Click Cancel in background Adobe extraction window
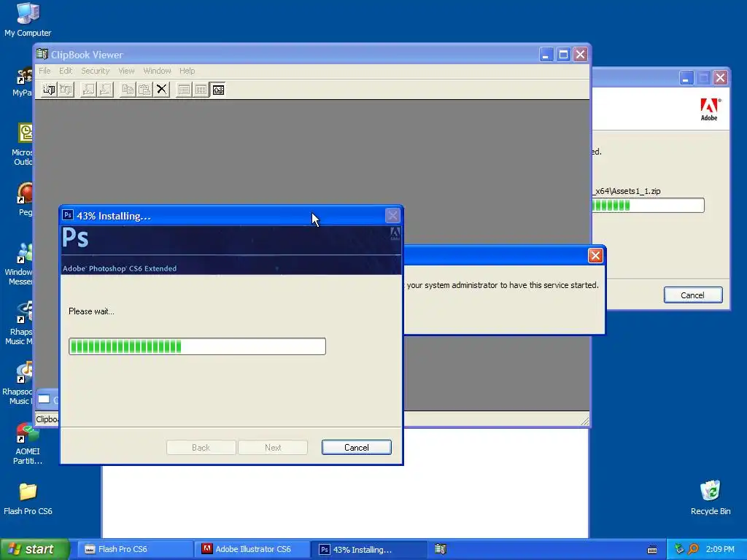 click(x=693, y=295)
